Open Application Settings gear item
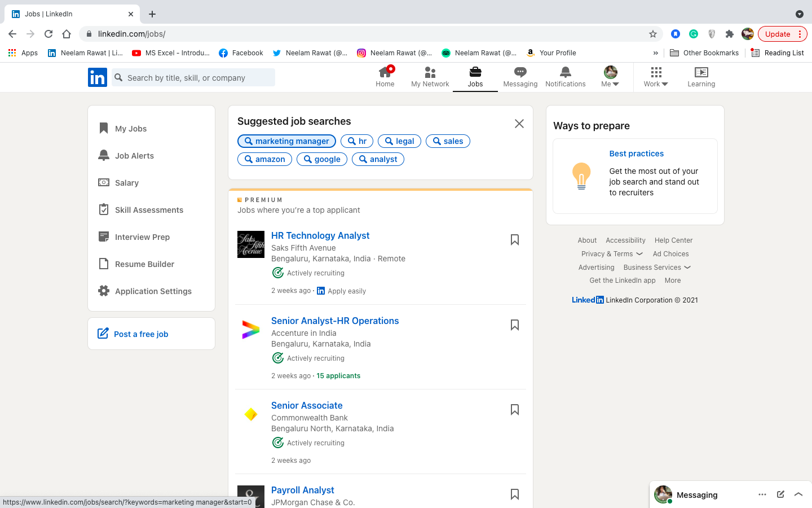 pyautogui.click(x=145, y=291)
